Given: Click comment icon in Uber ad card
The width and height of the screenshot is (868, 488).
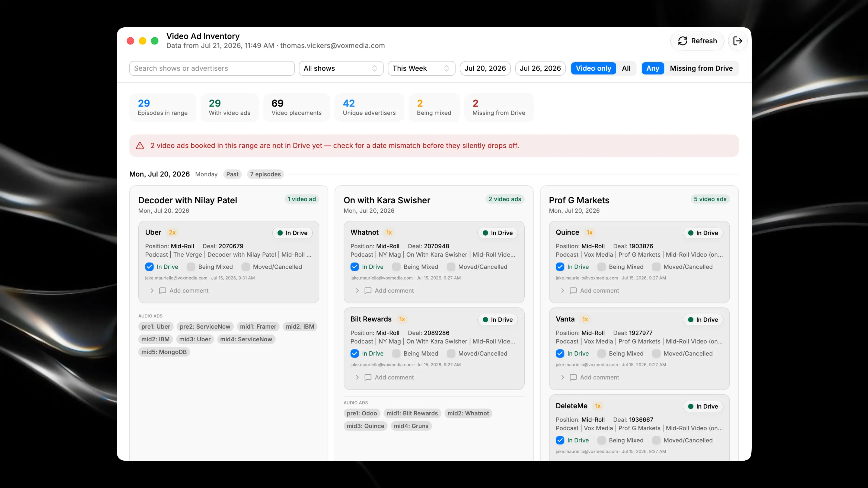Looking at the screenshot, I should point(162,291).
